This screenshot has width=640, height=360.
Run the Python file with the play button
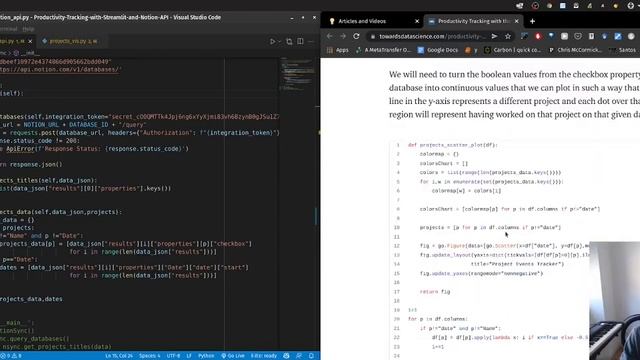[272, 41]
